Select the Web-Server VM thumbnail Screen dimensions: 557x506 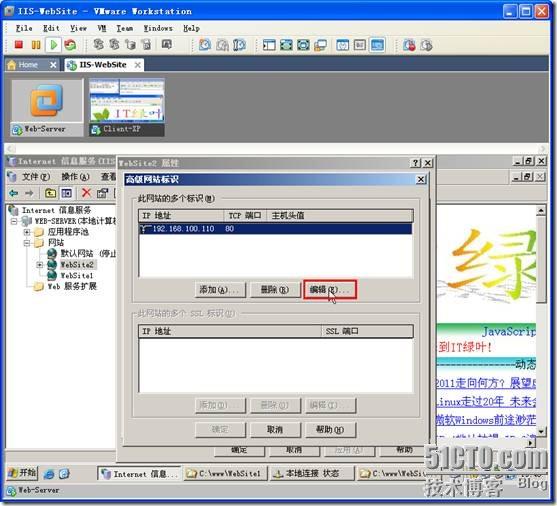(x=47, y=108)
